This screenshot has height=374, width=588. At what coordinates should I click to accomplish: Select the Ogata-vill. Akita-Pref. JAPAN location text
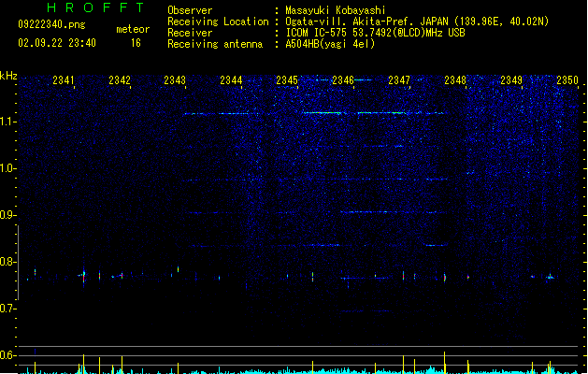click(417, 22)
